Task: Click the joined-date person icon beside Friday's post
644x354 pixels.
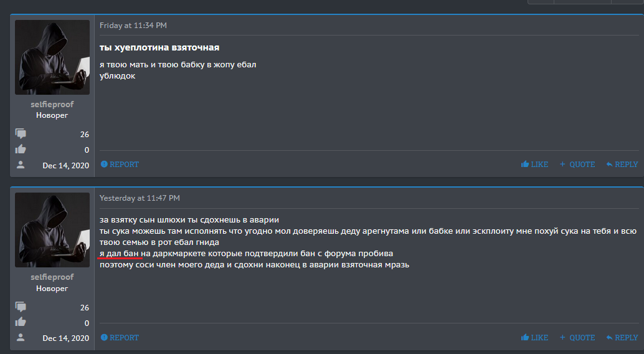Action: (x=21, y=165)
